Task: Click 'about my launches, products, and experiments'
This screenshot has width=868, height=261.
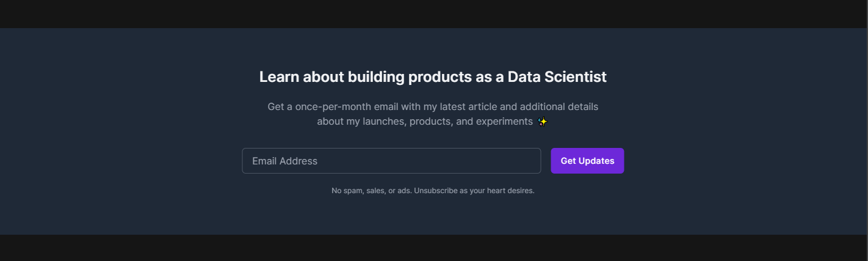Action: 424,122
